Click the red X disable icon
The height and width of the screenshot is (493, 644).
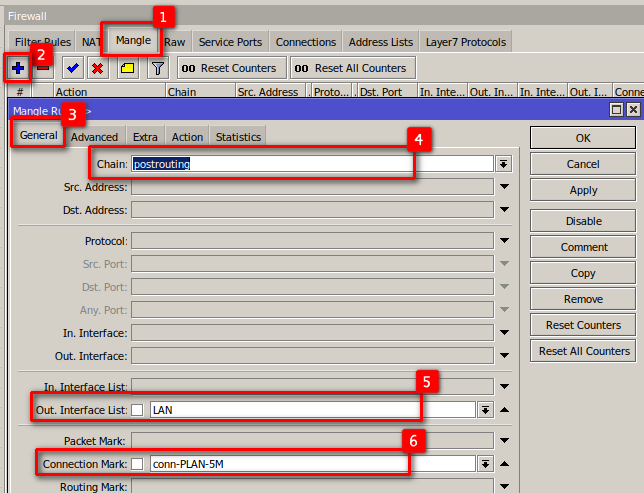[98, 68]
